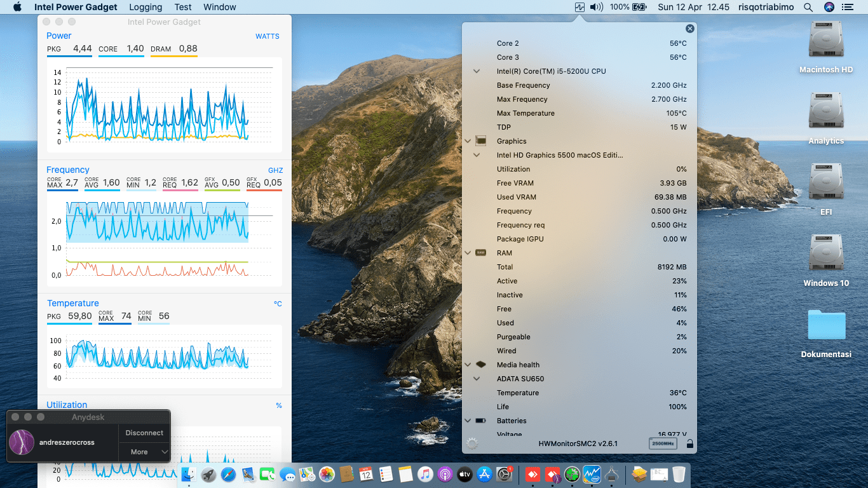Open the Logging menu
The height and width of the screenshot is (488, 868).
(146, 7)
